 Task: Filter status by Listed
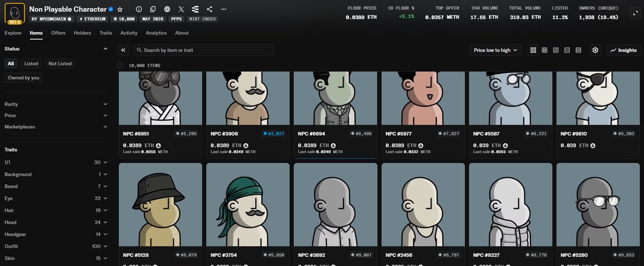pyautogui.click(x=31, y=63)
